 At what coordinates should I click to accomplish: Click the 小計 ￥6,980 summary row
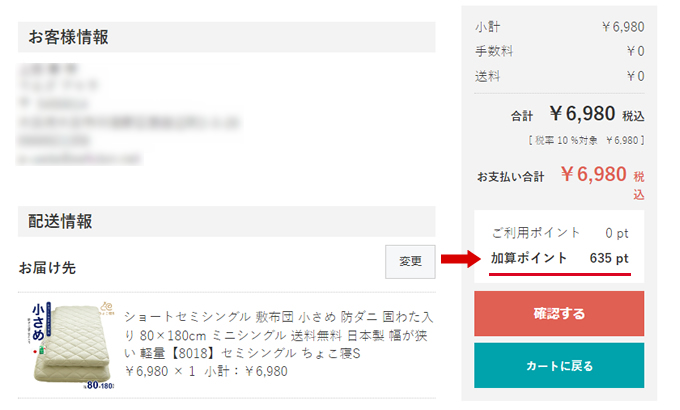tap(559, 27)
